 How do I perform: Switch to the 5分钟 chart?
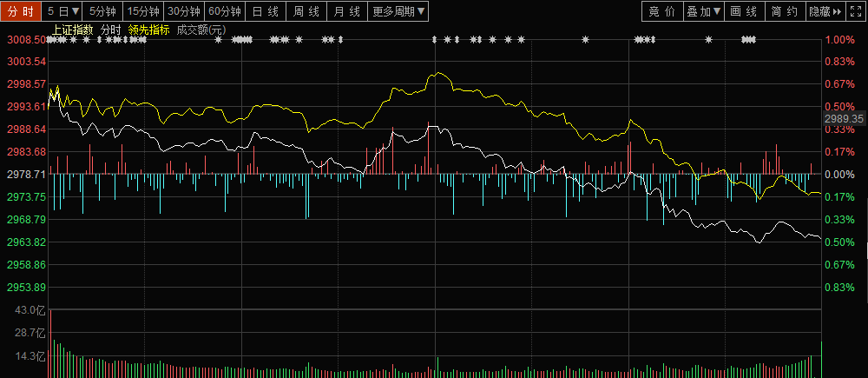[103, 11]
